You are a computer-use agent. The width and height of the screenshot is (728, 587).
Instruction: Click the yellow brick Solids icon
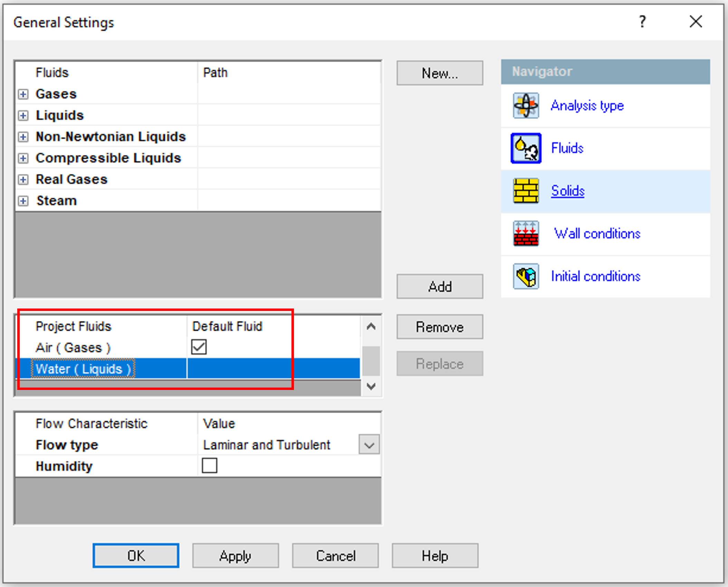526,191
